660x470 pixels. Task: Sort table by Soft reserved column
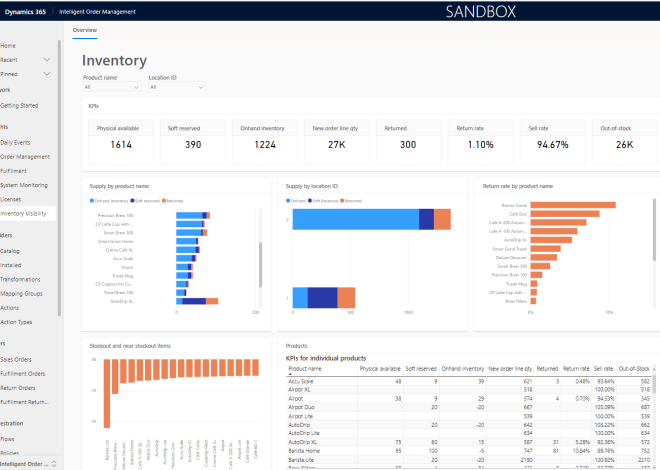coord(421,369)
